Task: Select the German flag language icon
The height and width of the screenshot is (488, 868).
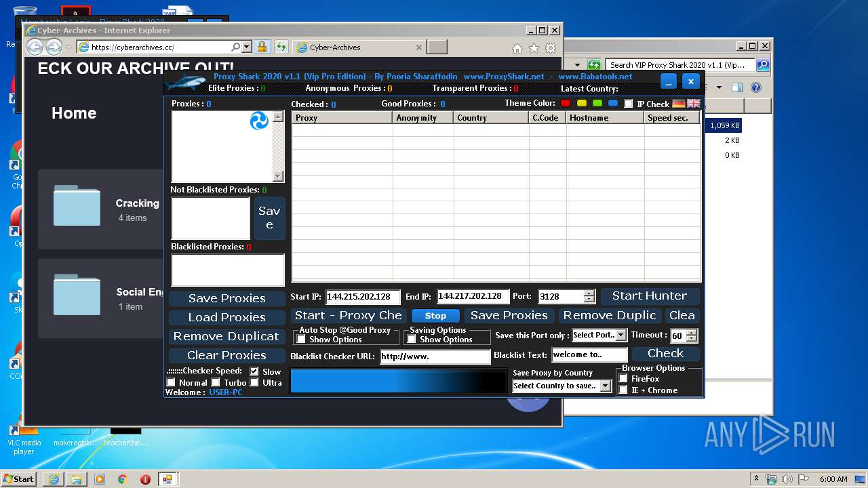Action: pyautogui.click(x=679, y=104)
